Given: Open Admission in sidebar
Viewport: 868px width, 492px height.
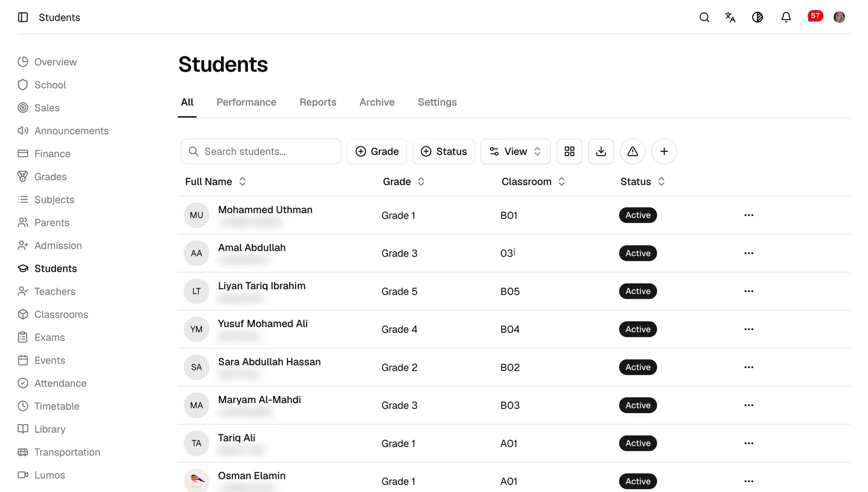Looking at the screenshot, I should (x=50, y=246).
